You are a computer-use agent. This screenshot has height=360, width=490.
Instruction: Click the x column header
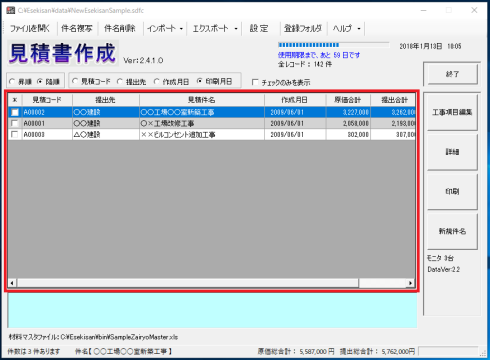15,100
